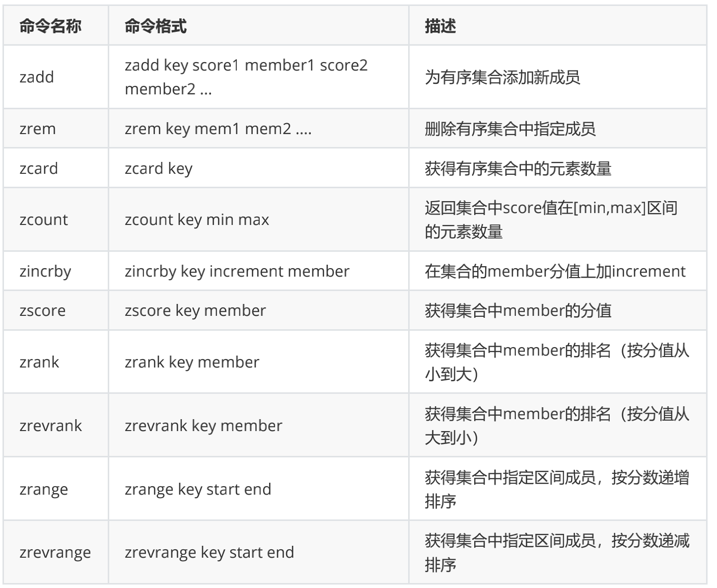Select the zcard command name cell
The image size is (717, 588).
(x=56, y=168)
